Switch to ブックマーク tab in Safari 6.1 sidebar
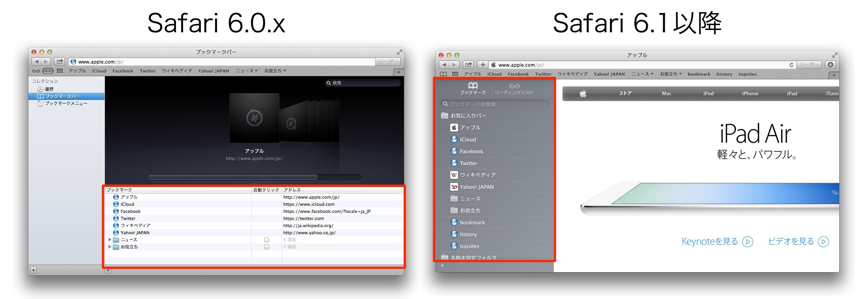Screen dimensions: 868x299 (x=473, y=89)
